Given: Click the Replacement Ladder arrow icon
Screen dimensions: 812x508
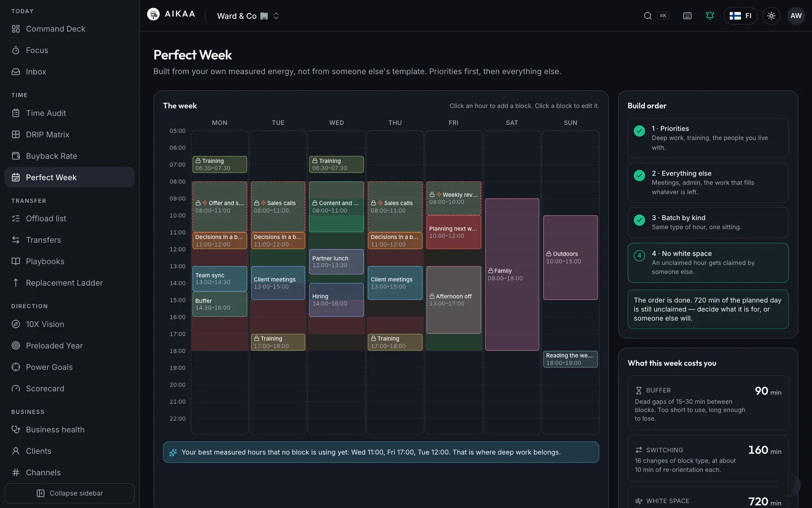Looking at the screenshot, I should pos(16,282).
